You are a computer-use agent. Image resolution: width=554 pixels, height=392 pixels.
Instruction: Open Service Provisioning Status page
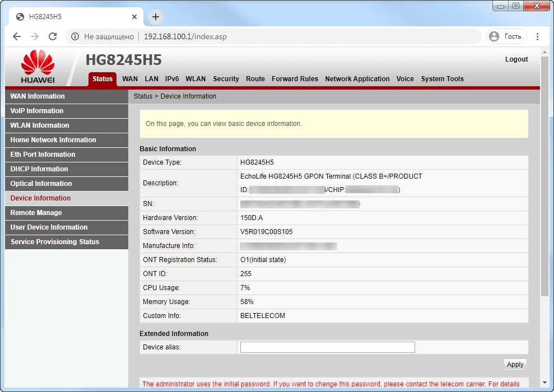pyautogui.click(x=55, y=242)
